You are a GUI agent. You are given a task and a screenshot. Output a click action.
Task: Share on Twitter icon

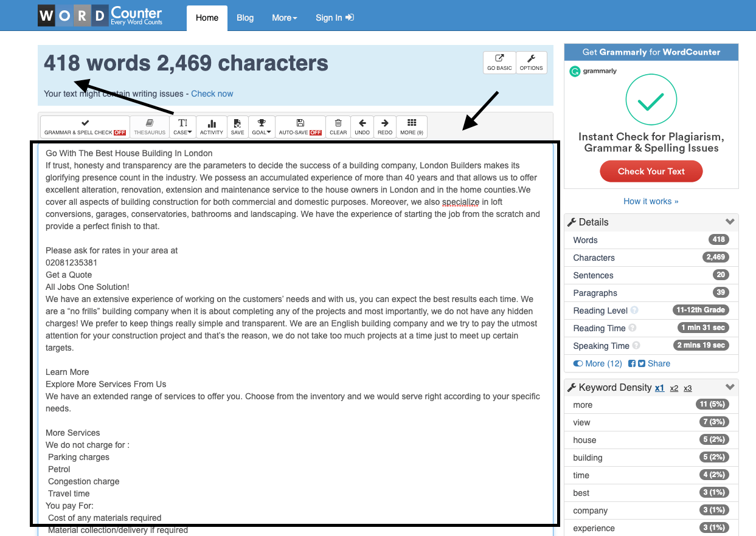(642, 363)
